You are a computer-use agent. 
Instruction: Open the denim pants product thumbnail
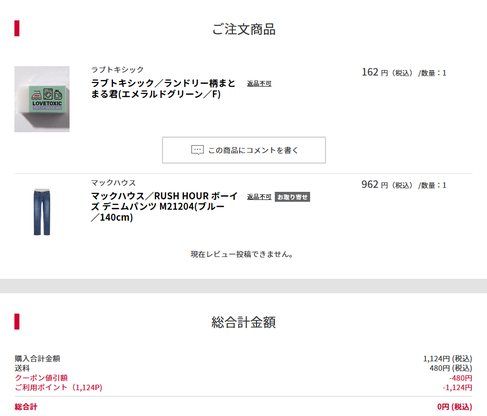point(42,212)
